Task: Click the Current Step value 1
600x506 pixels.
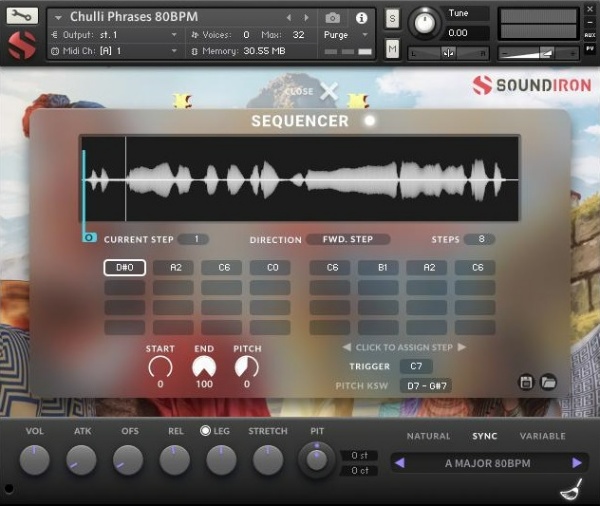Action: pos(193,239)
